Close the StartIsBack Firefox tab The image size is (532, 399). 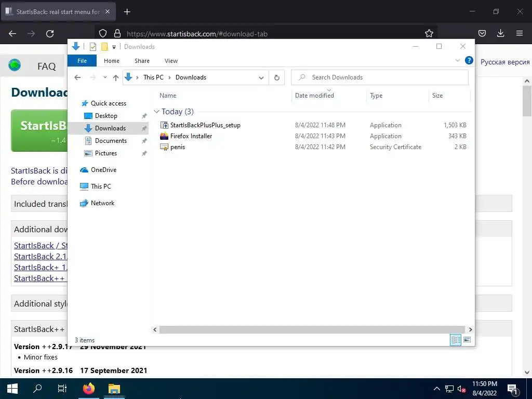click(108, 11)
